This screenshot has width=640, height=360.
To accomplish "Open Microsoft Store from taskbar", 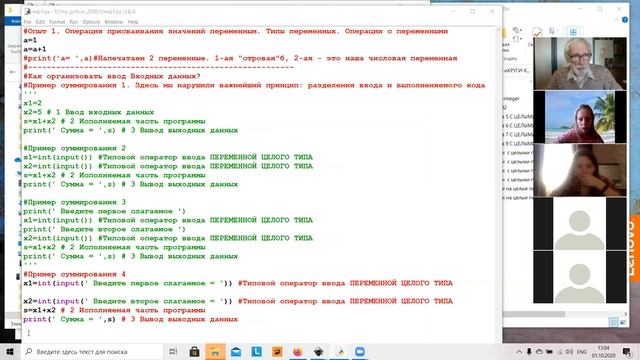I will 194,351.
